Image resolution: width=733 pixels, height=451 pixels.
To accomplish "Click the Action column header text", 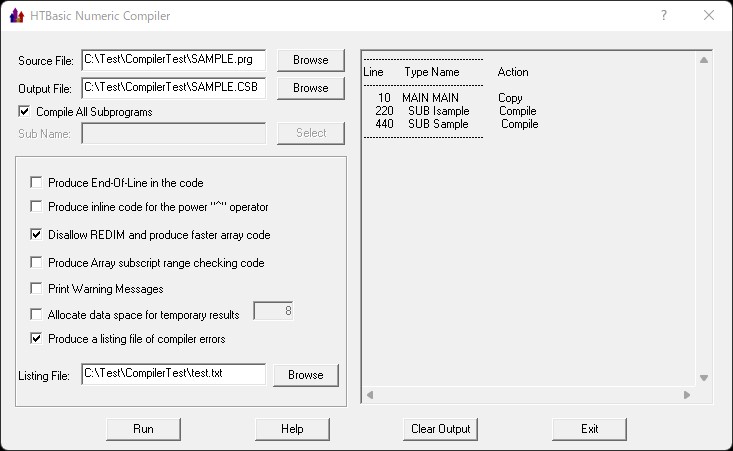I will (513, 72).
